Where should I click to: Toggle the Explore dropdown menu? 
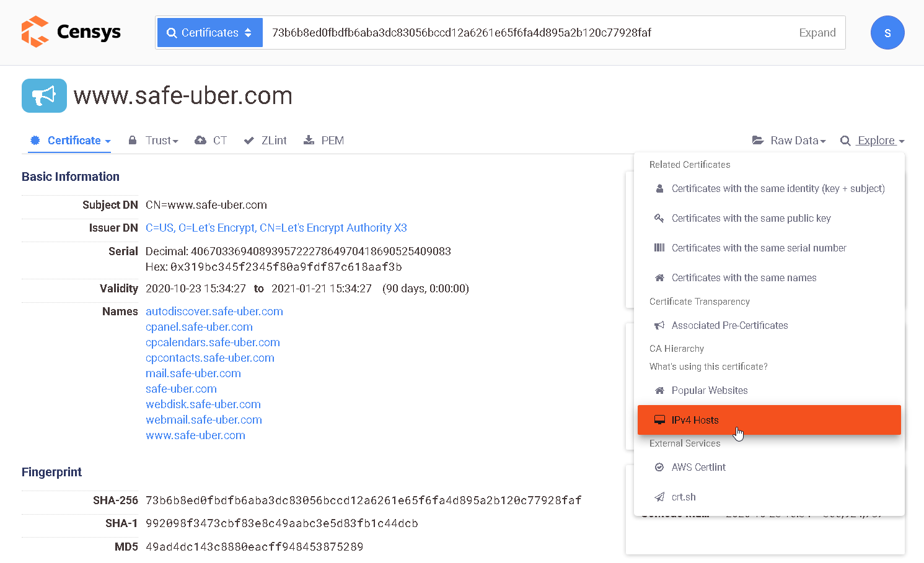coord(873,141)
